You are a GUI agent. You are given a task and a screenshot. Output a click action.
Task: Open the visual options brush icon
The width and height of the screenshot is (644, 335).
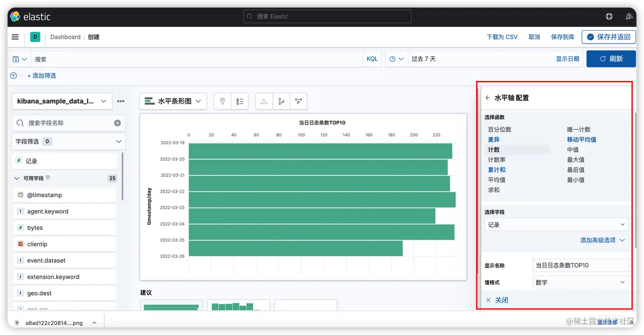pos(222,101)
